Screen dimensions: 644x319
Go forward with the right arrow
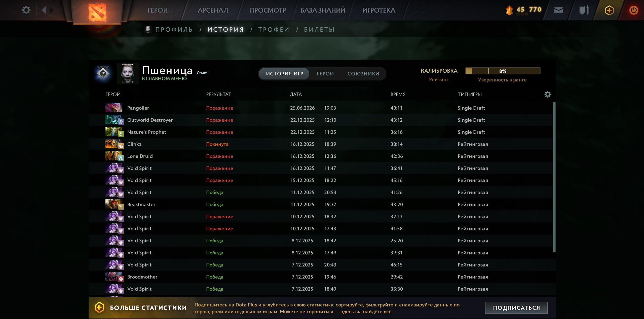tap(52, 10)
